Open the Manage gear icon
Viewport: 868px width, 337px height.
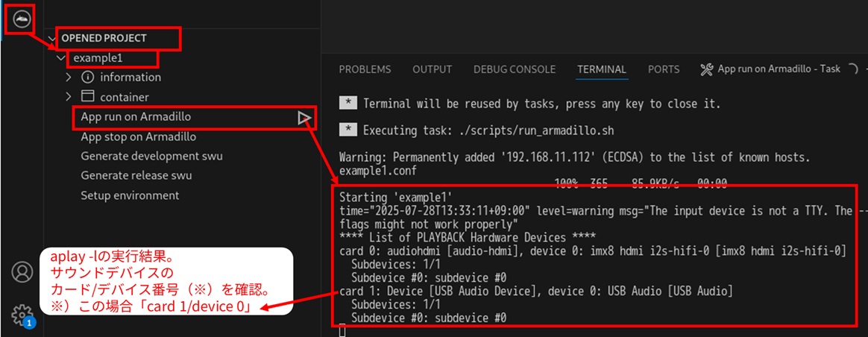[22, 315]
